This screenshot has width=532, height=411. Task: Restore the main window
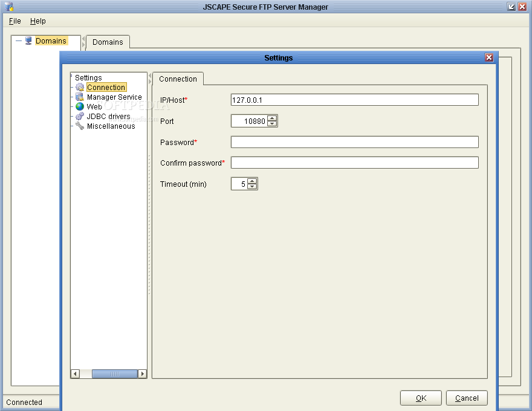click(x=511, y=7)
